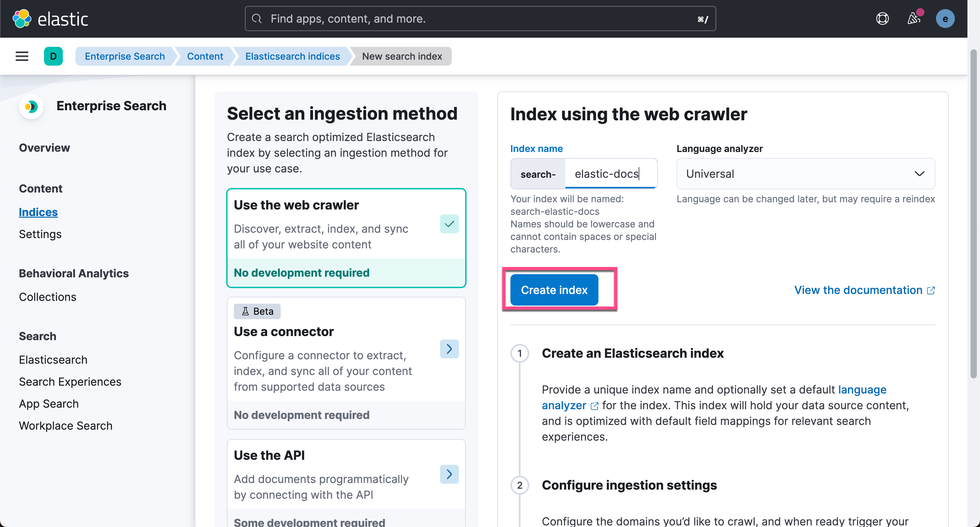Click the web crawler card checkmark
The width and height of the screenshot is (980, 527).
pos(449,224)
